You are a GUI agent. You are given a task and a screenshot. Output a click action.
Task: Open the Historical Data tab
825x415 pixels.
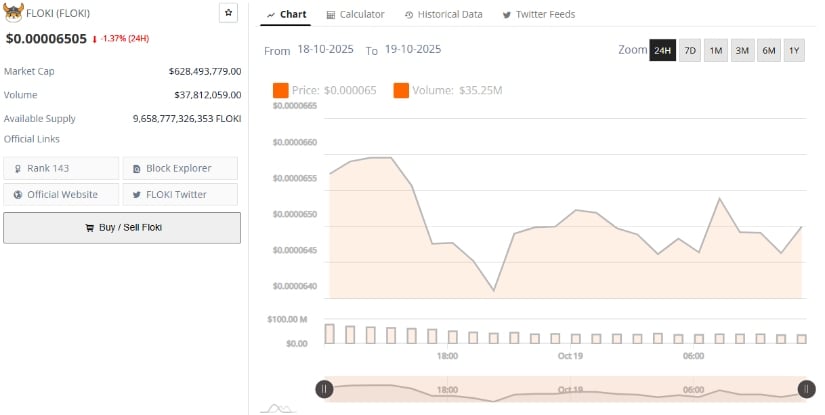click(x=443, y=14)
